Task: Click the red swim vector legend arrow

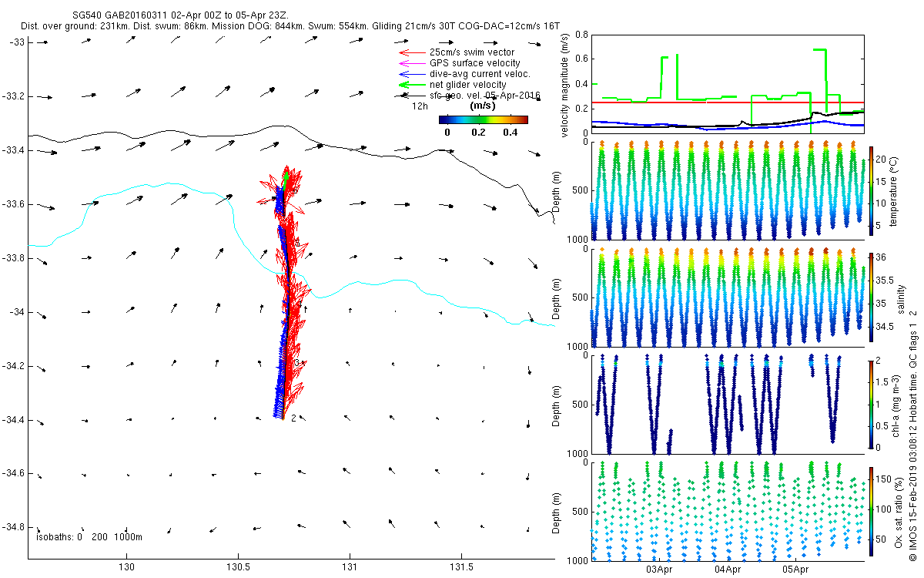Action: [411, 52]
